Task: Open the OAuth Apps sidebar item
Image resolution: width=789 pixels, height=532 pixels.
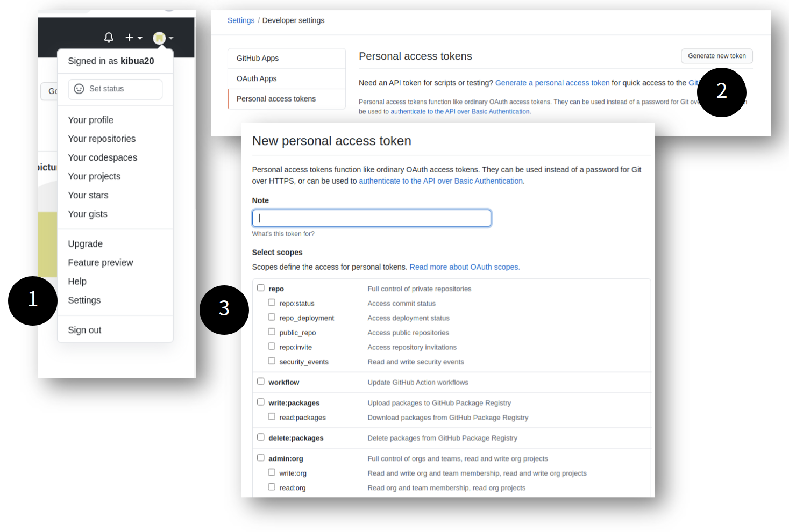Action: click(x=287, y=78)
